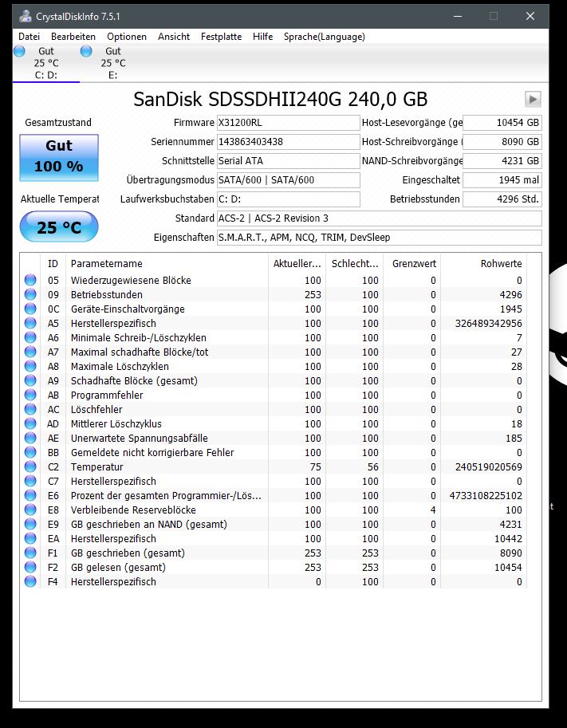Select the E: disk status orb
This screenshot has height=728, width=567.
click(x=86, y=51)
